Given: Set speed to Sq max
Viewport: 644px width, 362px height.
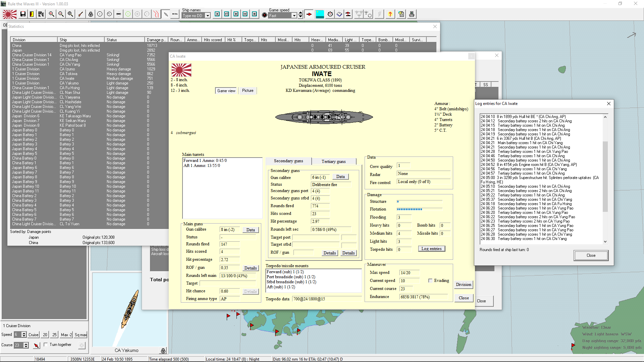Looking at the screenshot, I should (x=80, y=335).
